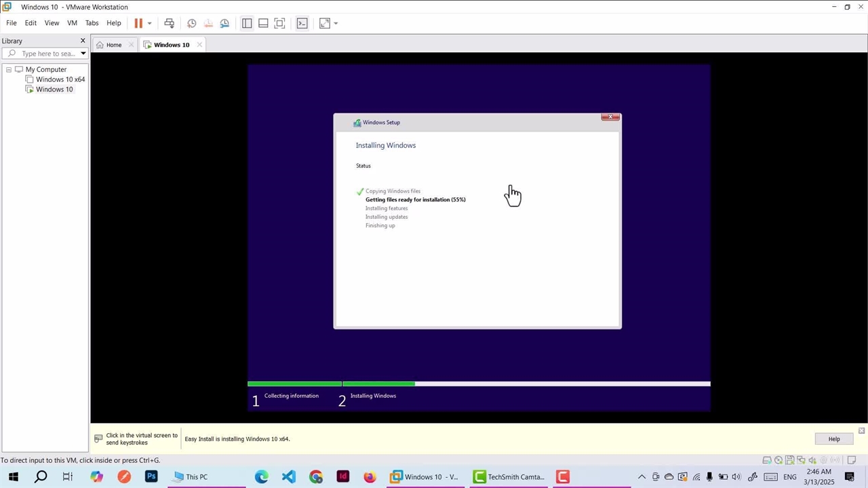Viewport: 868px width, 488px height.
Task: Click the hard disk status icon
Action: (767, 460)
